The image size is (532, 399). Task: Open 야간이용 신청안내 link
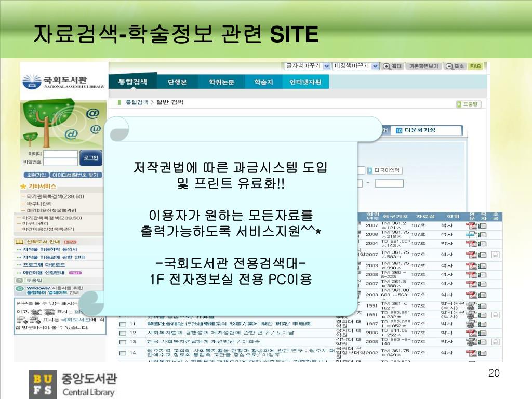click(x=44, y=273)
